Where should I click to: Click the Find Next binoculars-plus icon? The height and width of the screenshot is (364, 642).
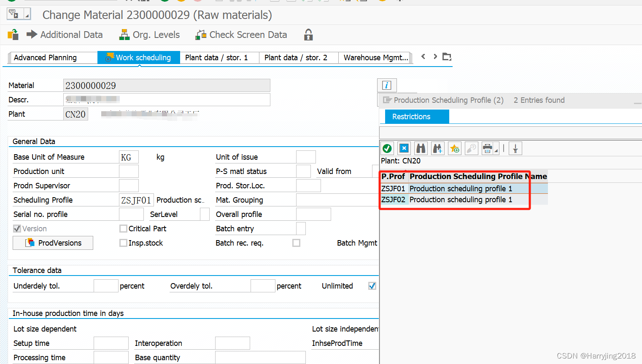click(438, 148)
